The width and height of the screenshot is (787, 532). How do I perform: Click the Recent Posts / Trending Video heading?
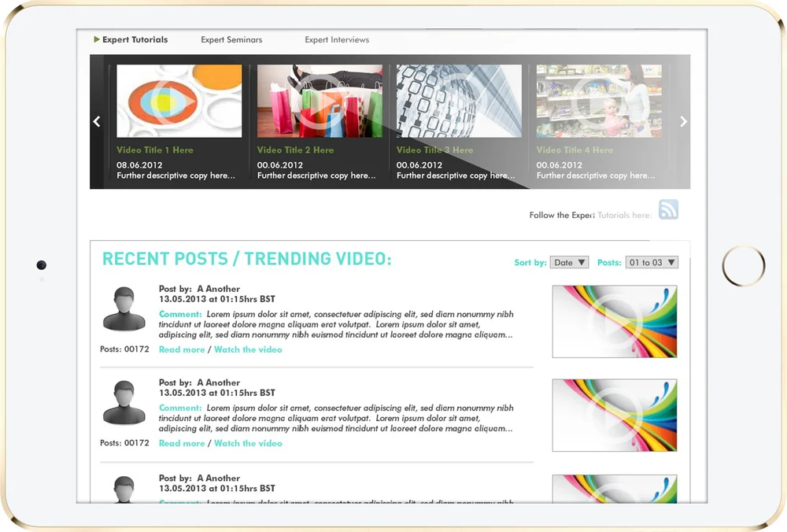[247, 259]
